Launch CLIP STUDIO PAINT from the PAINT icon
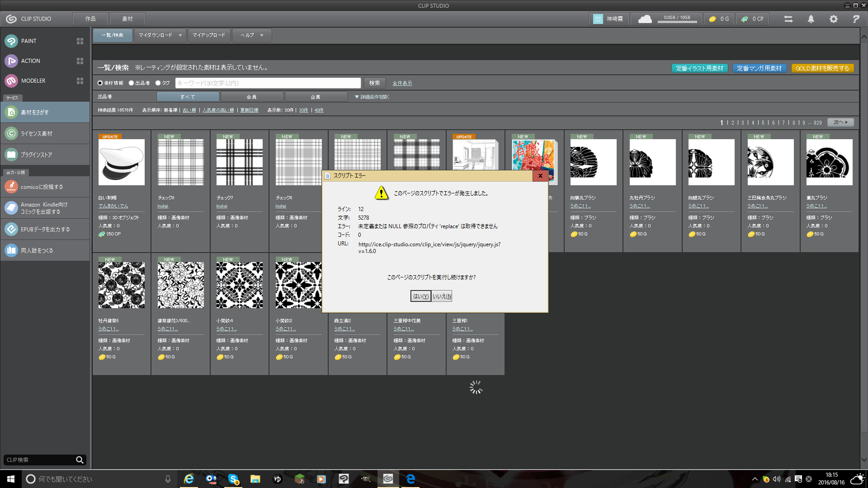 (x=11, y=41)
